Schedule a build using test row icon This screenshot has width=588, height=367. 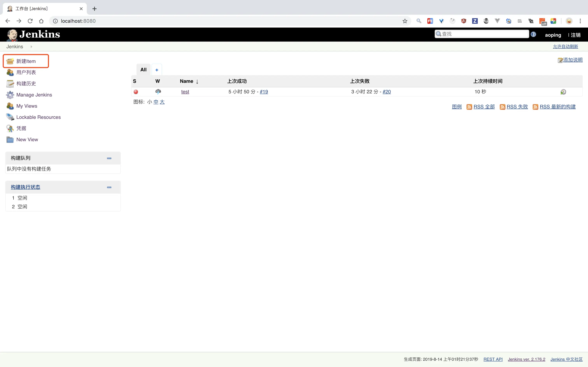point(563,92)
